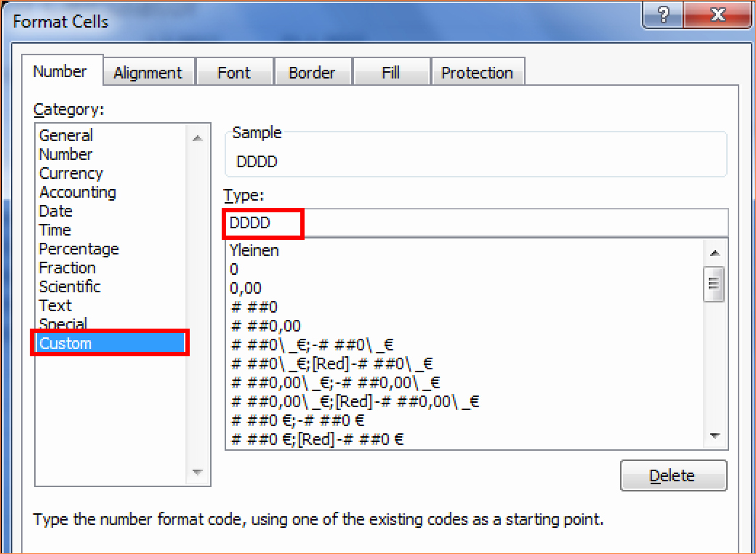Choose the Text category

[55, 305]
